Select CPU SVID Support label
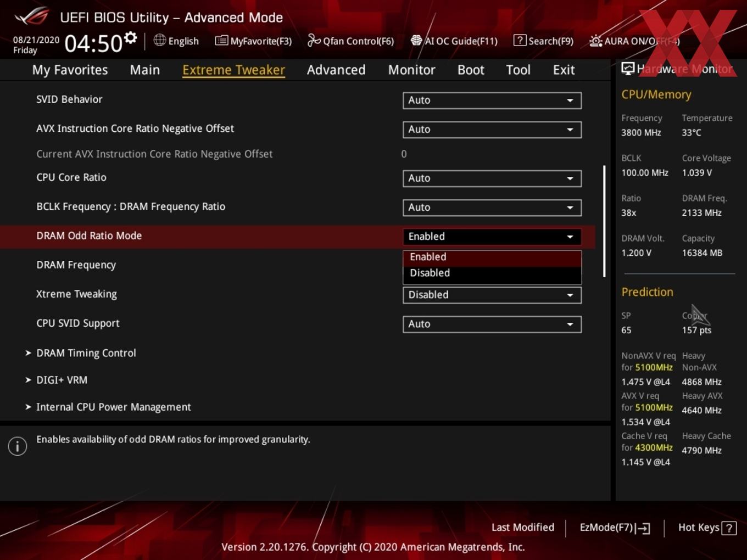Image resolution: width=747 pixels, height=560 pixels. tap(78, 323)
